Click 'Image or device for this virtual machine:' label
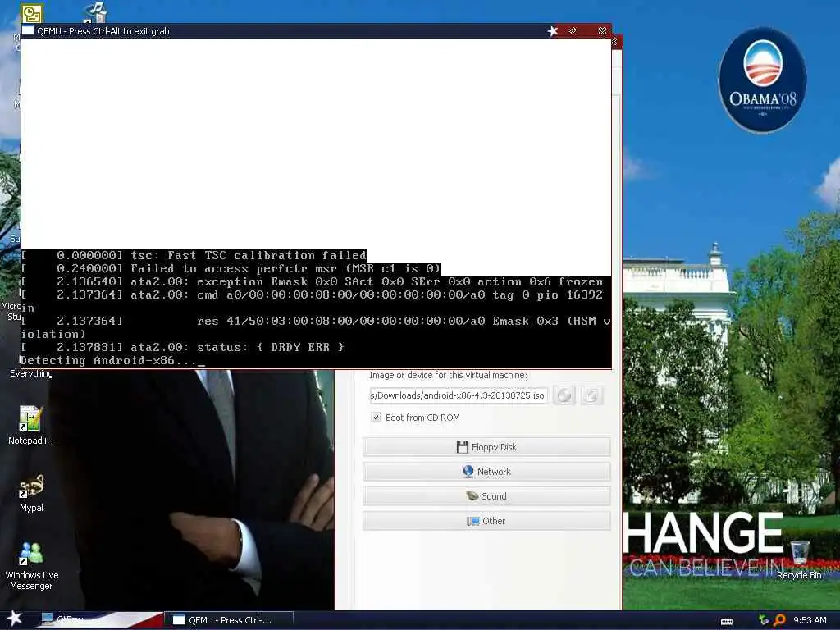Viewport: 840px width, 630px height. tap(449, 375)
